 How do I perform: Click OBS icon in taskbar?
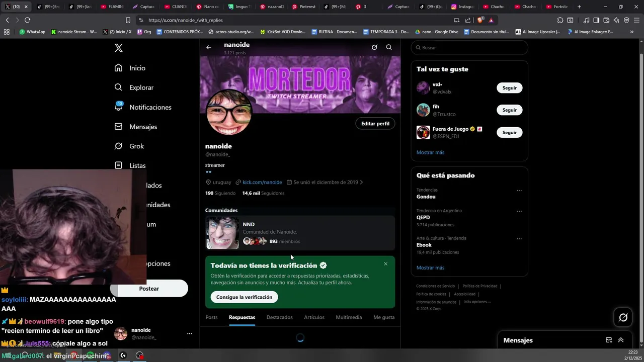(140, 355)
